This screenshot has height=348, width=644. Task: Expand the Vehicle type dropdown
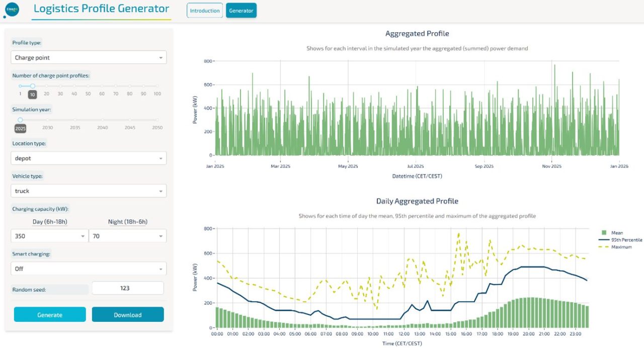[89, 191]
